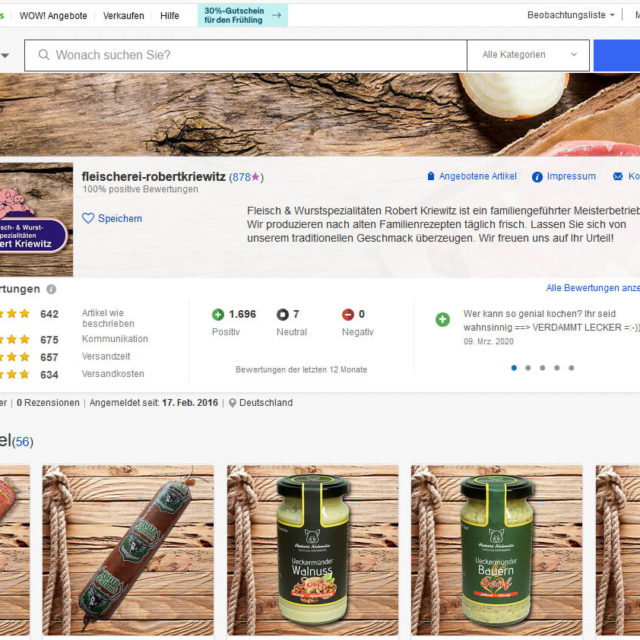The image size is (640, 640).
Task: Select the second review carousel dot
Action: click(528, 368)
